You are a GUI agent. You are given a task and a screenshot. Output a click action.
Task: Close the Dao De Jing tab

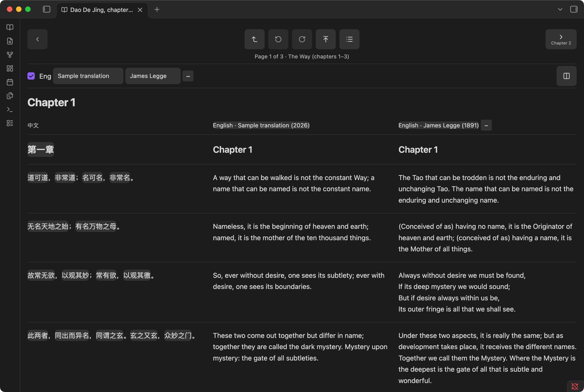click(140, 10)
